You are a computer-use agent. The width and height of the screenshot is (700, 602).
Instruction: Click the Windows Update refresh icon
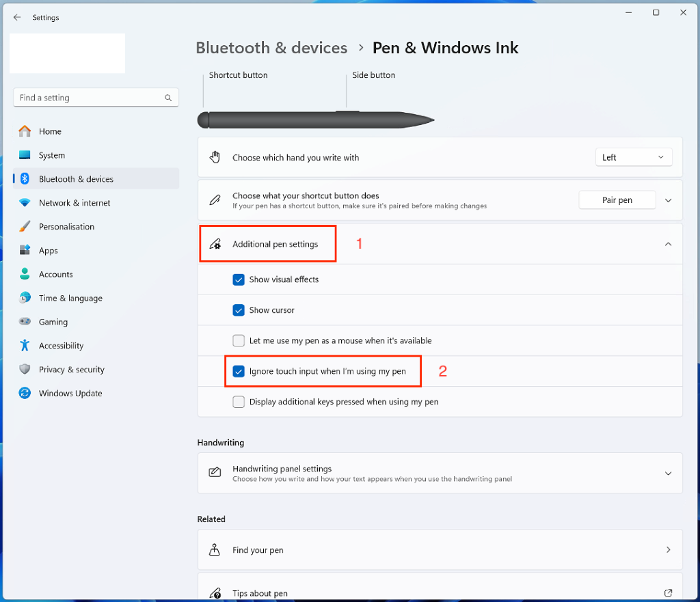(x=25, y=393)
